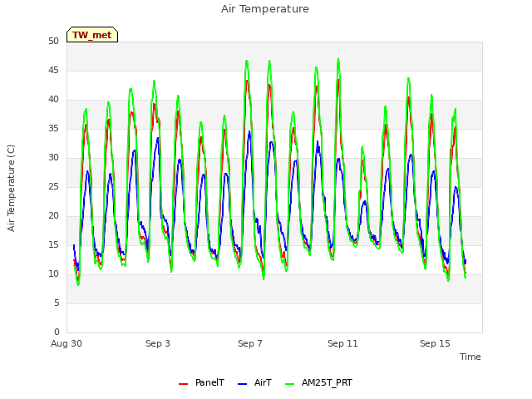Click the Aug 30 x-axis label
532x399 pixels.
(x=66, y=343)
